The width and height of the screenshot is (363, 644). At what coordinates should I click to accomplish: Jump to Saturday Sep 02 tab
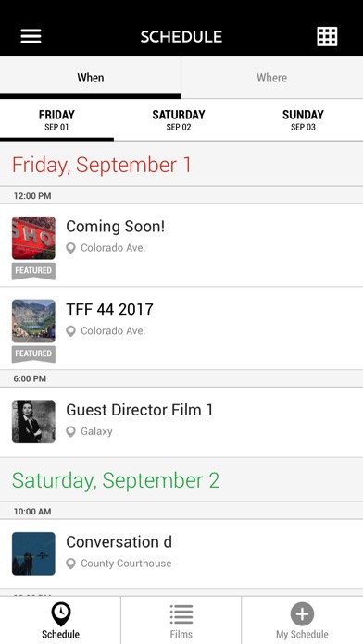(179, 120)
